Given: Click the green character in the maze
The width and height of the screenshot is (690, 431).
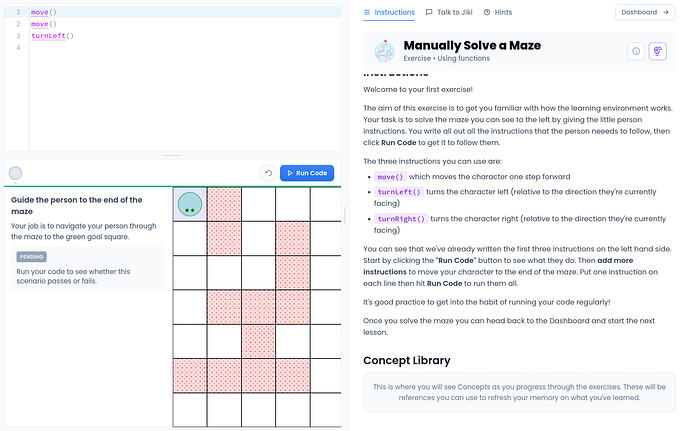Looking at the screenshot, I should click(x=190, y=204).
